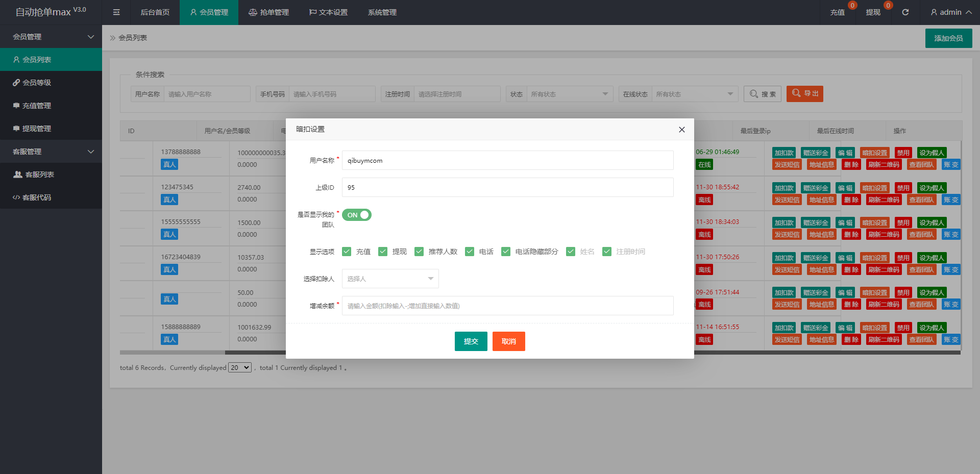Click 刷新二维码 for the 11-30 17:50:26 row
This screenshot has width=980, height=474.
884,269
